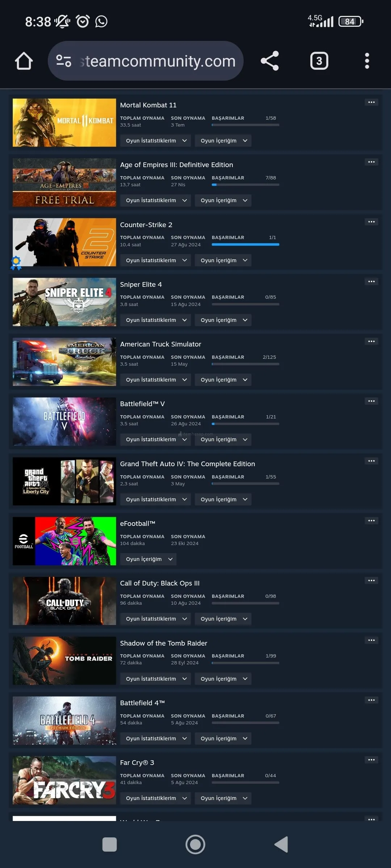Open Mortal Kombat 11 three-dot options

371,102
